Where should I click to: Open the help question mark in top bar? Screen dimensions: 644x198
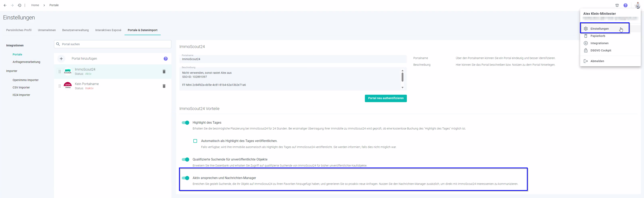625,5
